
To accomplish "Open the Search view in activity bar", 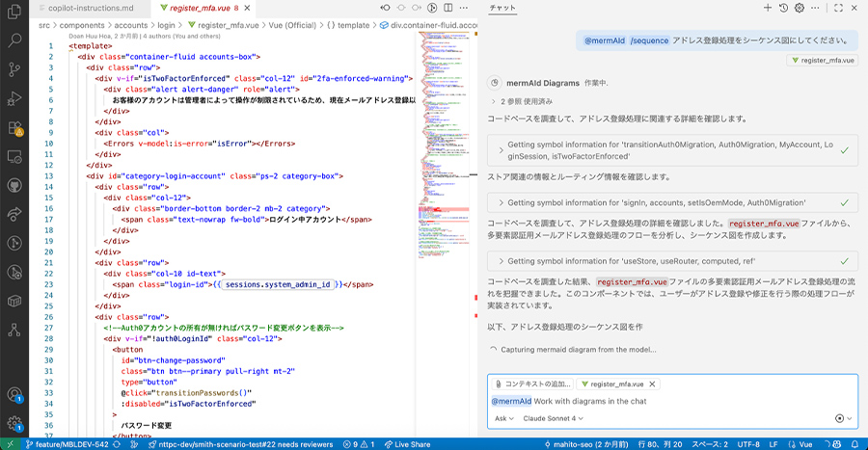I will coord(14,40).
